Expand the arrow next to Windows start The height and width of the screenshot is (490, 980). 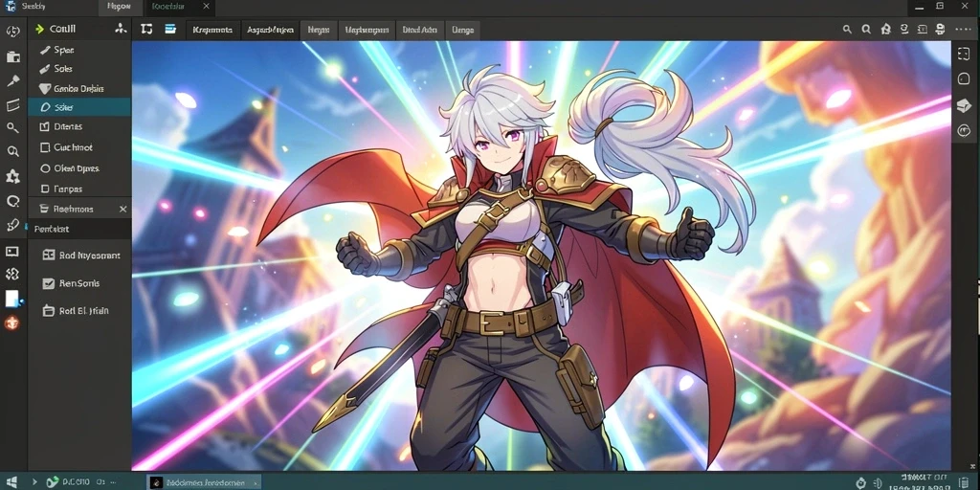click(x=34, y=482)
